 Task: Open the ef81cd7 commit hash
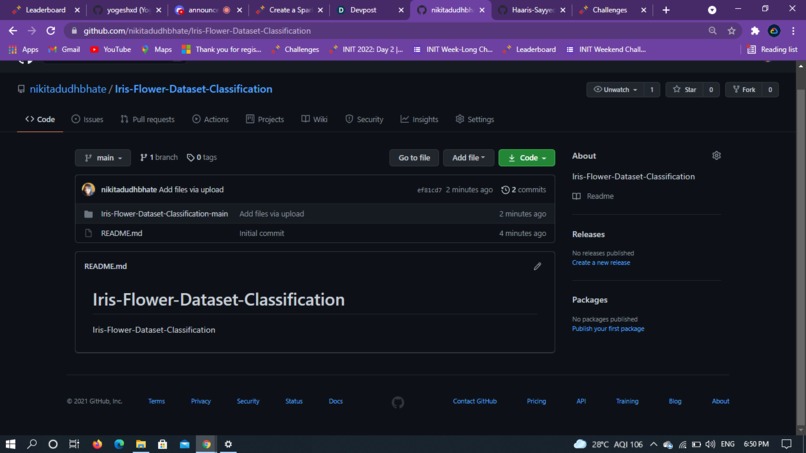tap(429, 190)
